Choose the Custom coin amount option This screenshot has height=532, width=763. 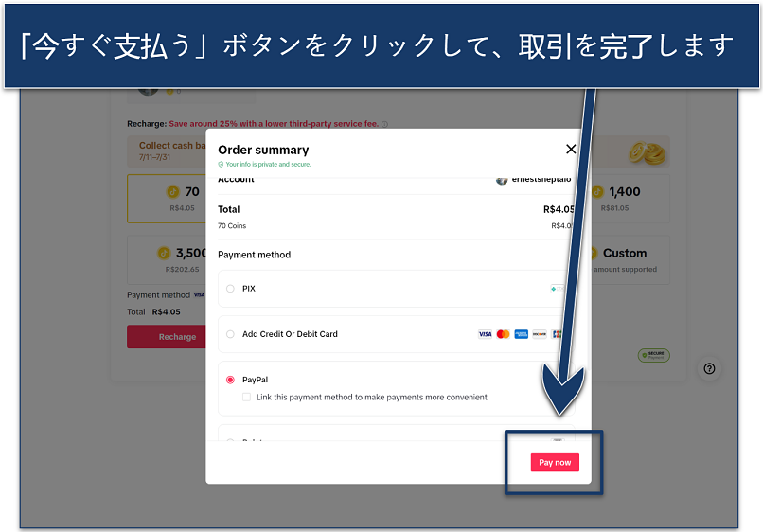(630, 260)
